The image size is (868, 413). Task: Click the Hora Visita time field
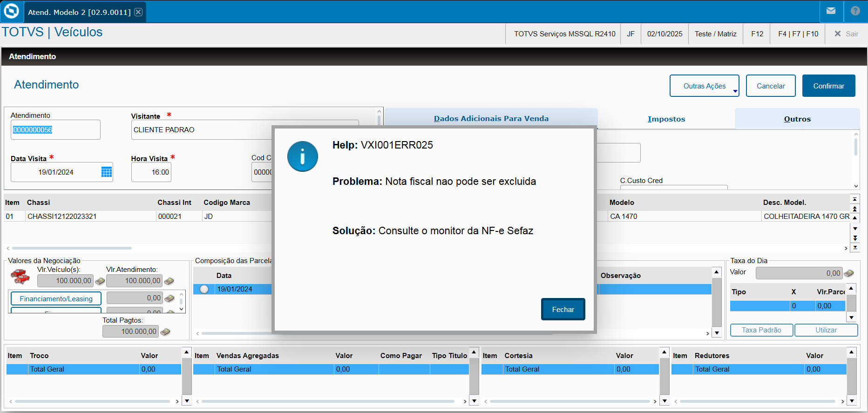(151, 172)
